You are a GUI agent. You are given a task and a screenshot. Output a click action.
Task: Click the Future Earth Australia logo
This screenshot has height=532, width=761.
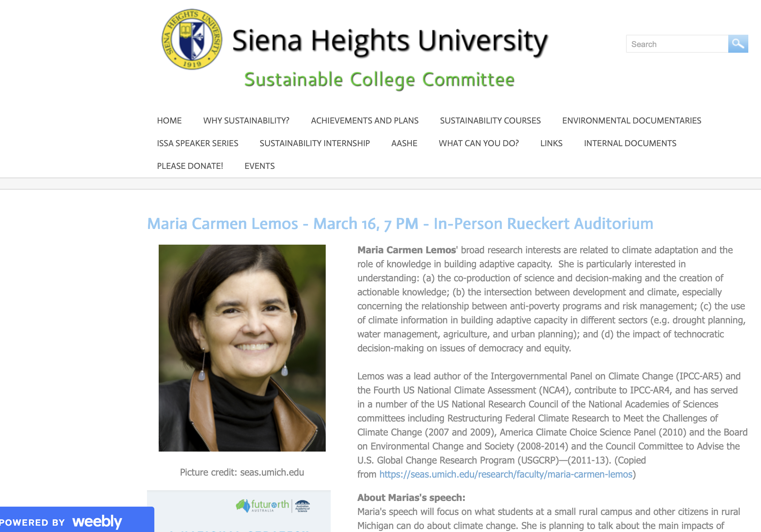point(262,506)
